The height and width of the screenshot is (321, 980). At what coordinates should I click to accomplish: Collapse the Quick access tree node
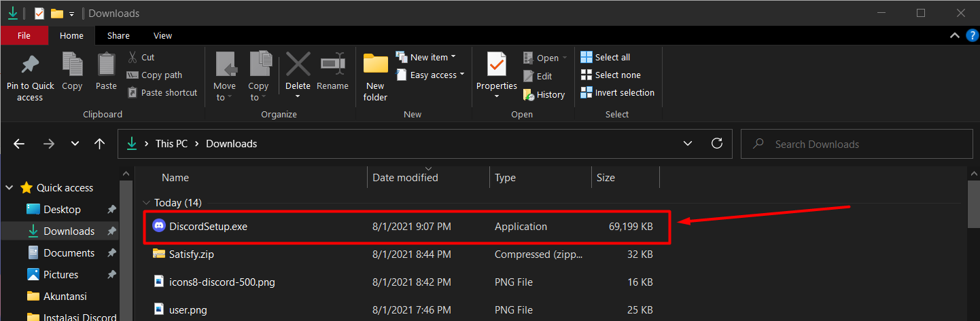pos(9,187)
